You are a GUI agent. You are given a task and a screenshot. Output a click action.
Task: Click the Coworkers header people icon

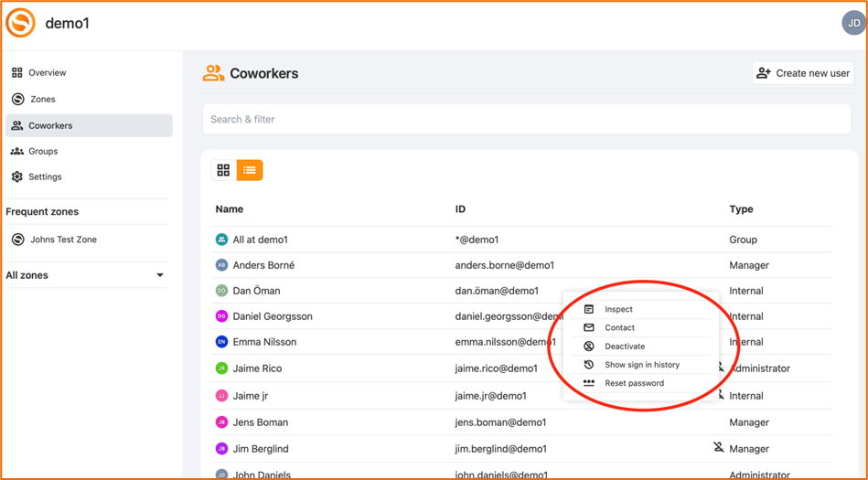point(213,73)
